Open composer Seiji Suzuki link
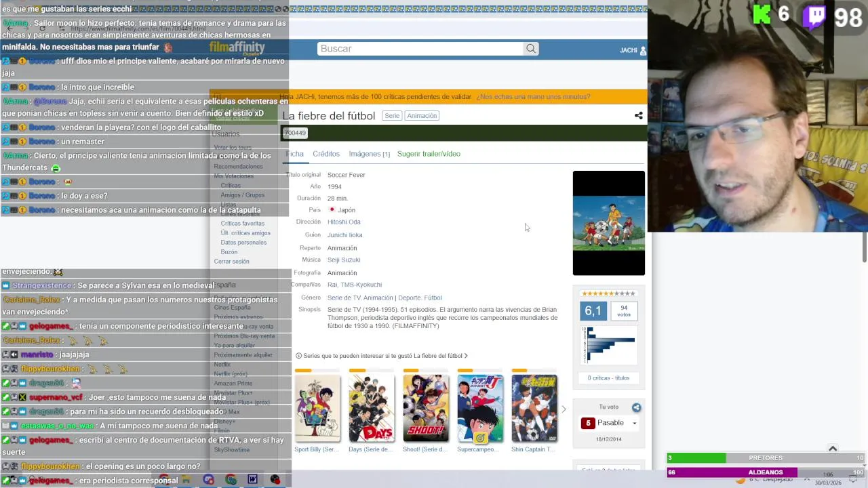The height and width of the screenshot is (488, 868). coord(344,260)
